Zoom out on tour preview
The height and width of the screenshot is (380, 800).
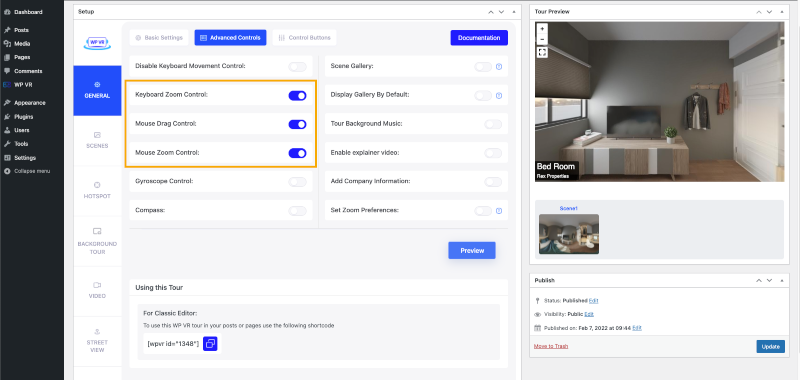click(x=542, y=39)
